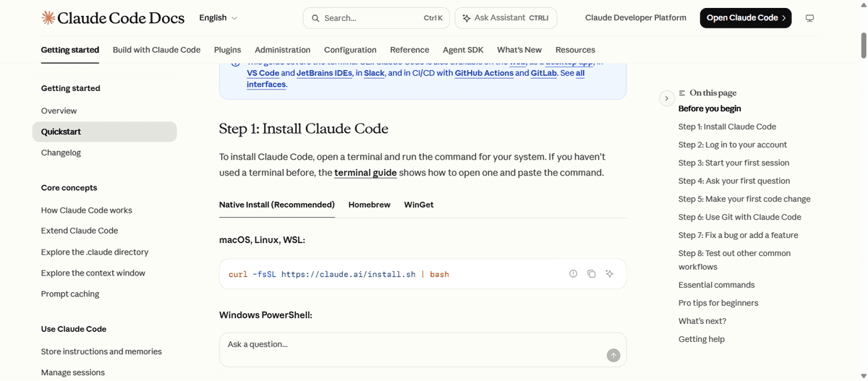Open the Slack link in the note
Viewport: 868px width, 381px height.
374,73
